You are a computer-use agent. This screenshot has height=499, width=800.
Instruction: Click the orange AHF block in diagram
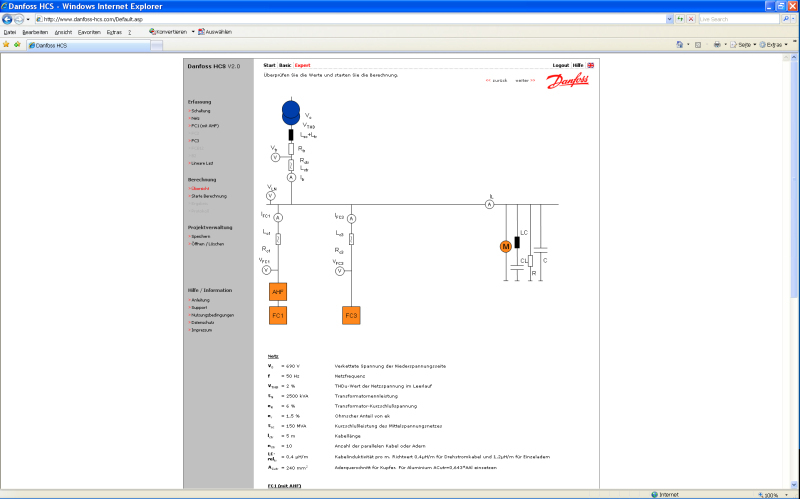pyautogui.click(x=278, y=292)
